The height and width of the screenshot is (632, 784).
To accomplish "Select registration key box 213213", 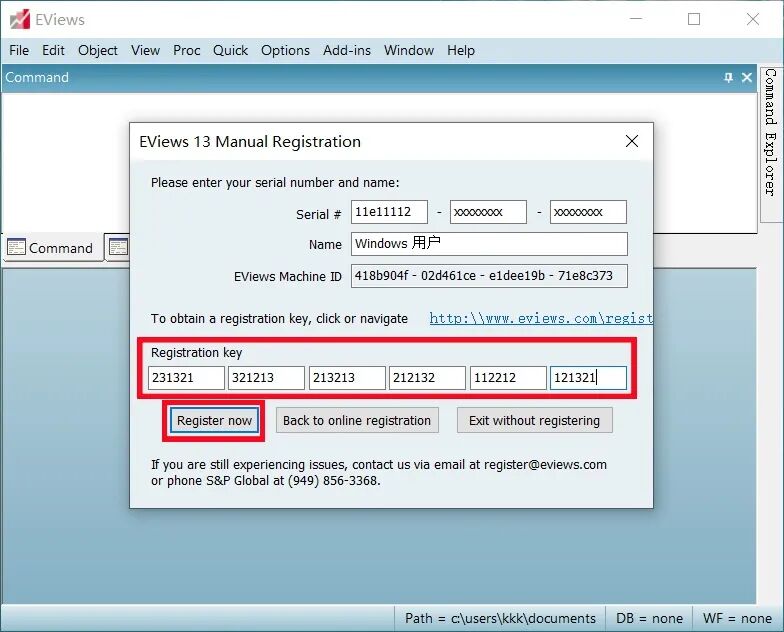I will point(347,378).
